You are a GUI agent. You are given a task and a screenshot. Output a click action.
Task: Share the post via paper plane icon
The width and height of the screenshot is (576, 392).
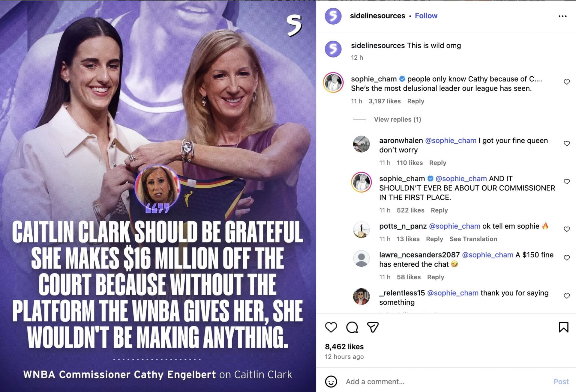pyautogui.click(x=373, y=327)
